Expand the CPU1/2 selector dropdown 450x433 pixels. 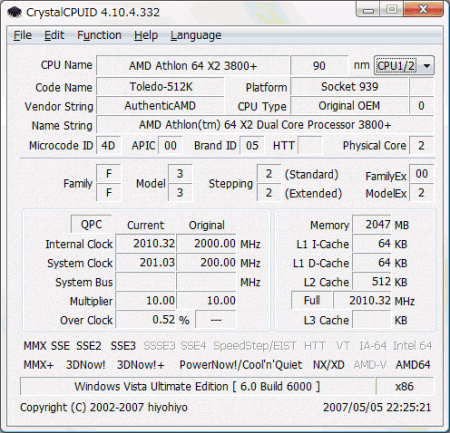pyautogui.click(x=404, y=65)
